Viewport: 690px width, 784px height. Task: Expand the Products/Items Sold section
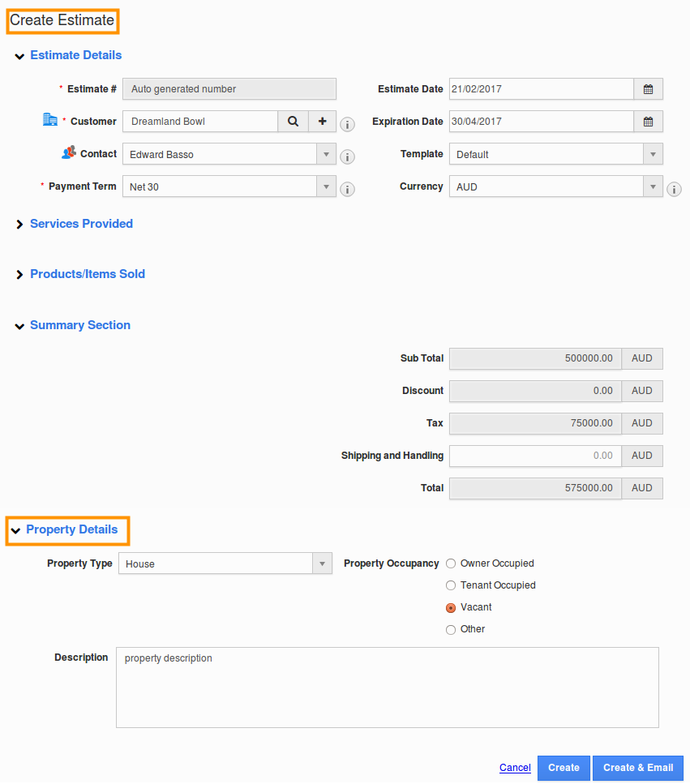pos(88,274)
